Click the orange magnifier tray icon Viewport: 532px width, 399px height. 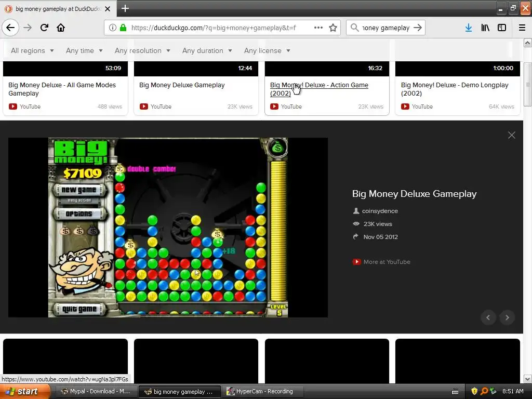click(x=484, y=391)
